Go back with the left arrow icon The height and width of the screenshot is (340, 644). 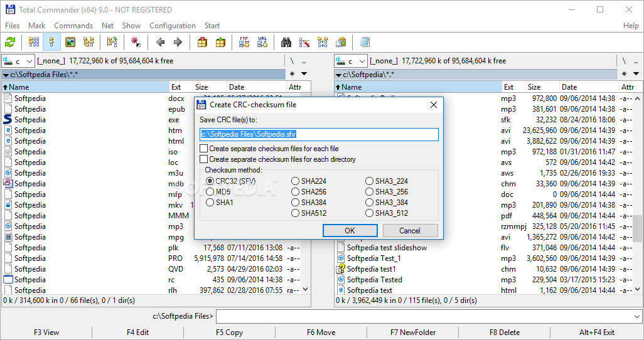[160, 42]
